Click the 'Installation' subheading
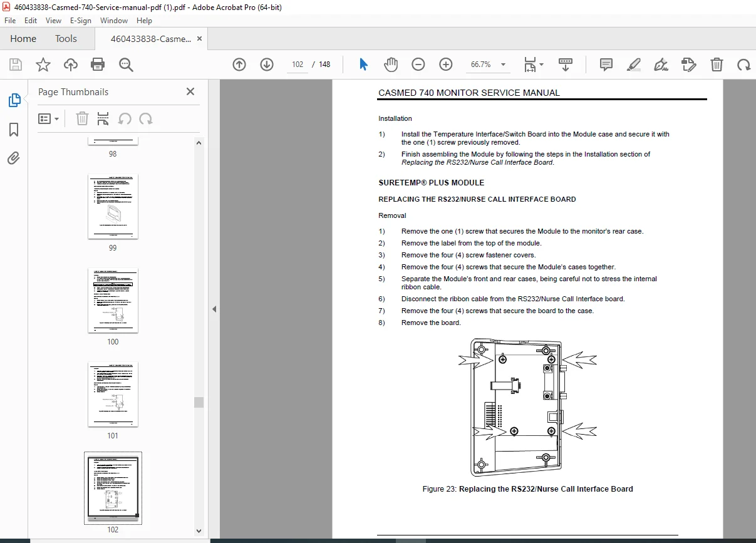This screenshot has height=543, width=756. click(x=395, y=118)
